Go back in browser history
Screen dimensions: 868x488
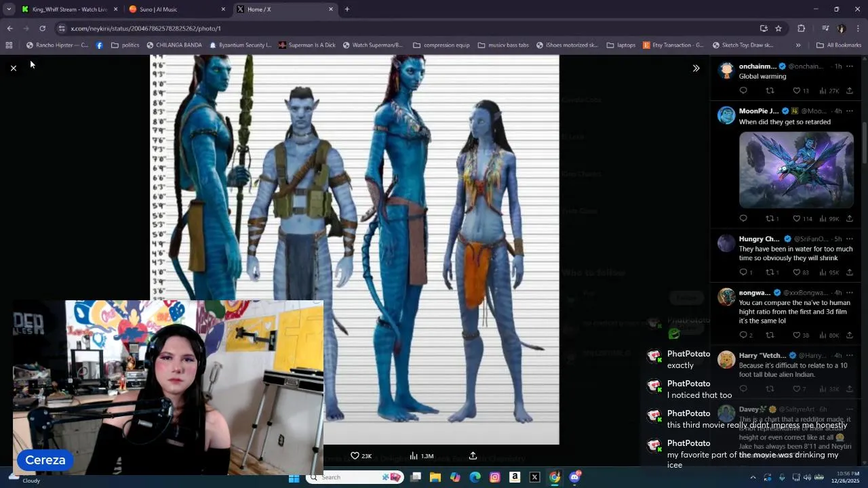pyautogui.click(x=9, y=28)
